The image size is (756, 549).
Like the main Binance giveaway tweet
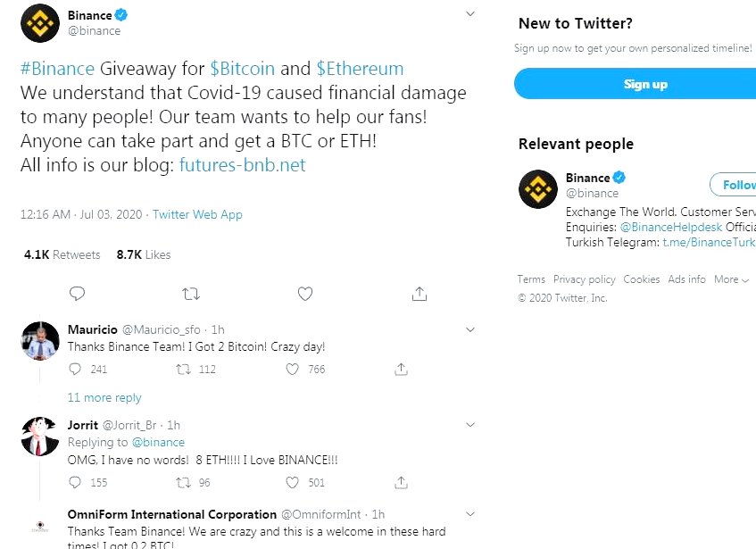(x=305, y=293)
